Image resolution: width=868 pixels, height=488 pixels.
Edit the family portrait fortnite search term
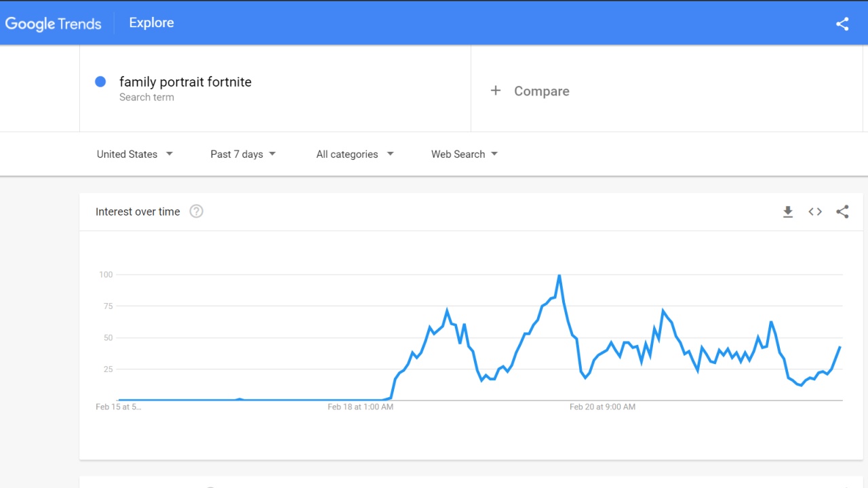(x=185, y=82)
